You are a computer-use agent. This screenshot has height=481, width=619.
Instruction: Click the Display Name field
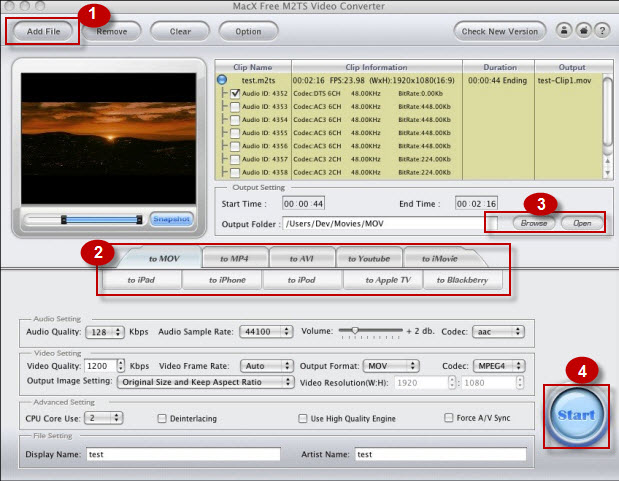[x=184, y=454]
